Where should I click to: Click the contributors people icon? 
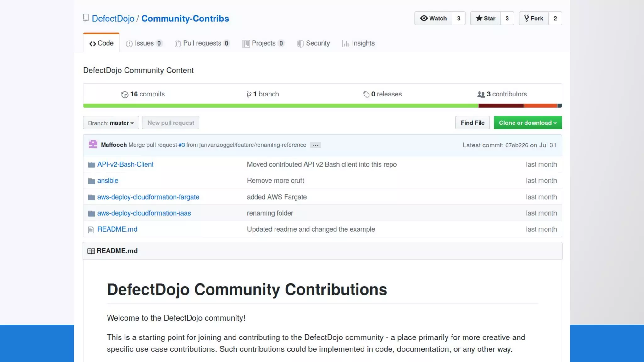tap(481, 94)
